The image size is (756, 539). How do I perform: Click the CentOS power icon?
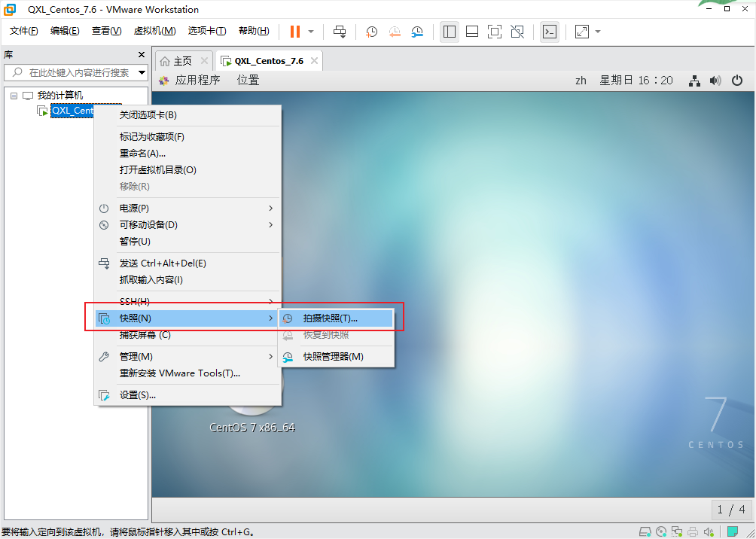pyautogui.click(x=737, y=81)
